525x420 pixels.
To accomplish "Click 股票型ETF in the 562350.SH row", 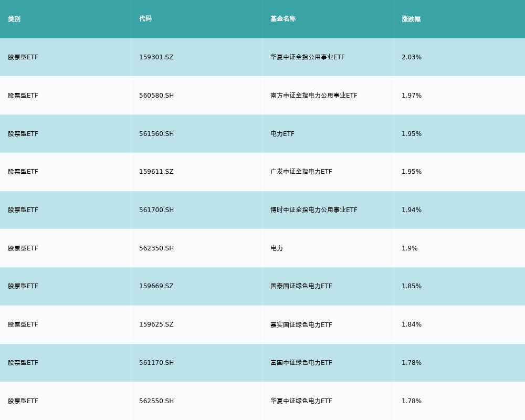I will click(x=23, y=248).
